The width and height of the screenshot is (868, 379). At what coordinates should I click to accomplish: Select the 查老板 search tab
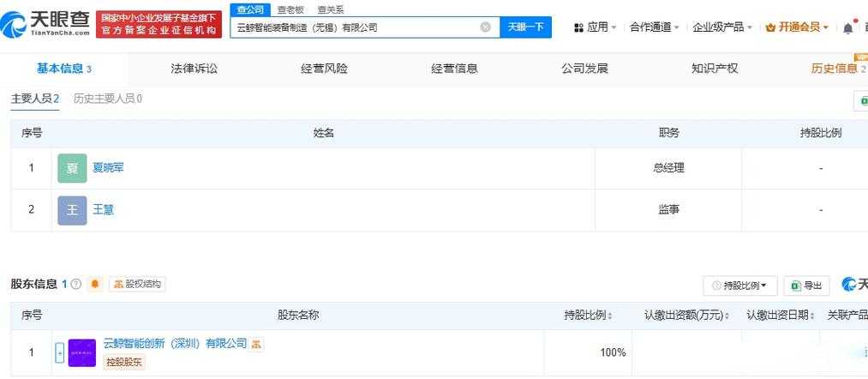pos(290,10)
